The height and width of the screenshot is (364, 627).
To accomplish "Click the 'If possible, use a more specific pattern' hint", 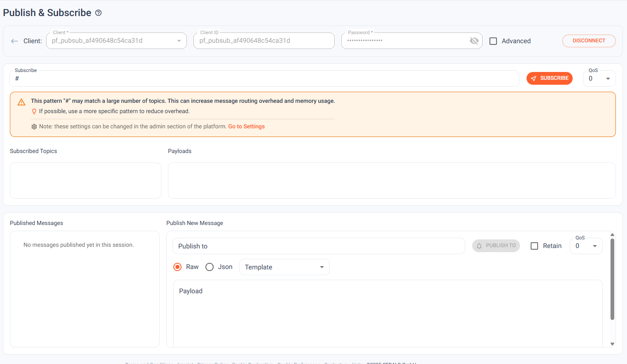I will [x=114, y=111].
